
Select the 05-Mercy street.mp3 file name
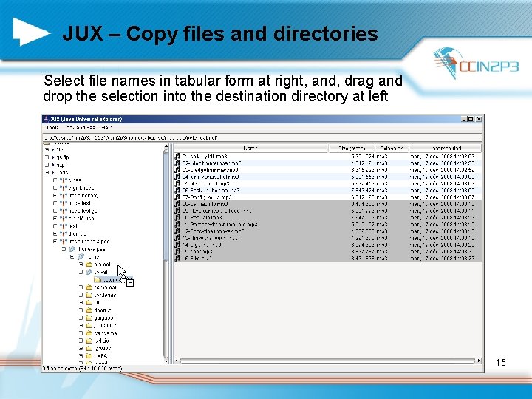click(x=205, y=183)
